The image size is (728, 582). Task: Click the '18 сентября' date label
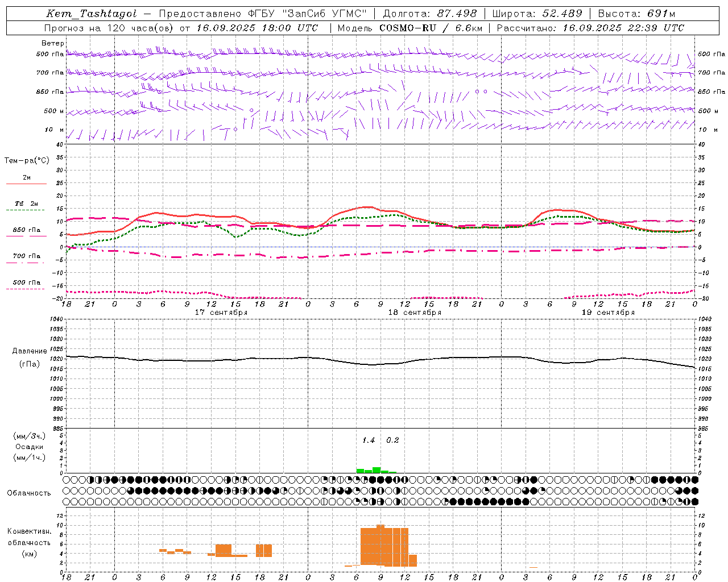[x=415, y=313]
